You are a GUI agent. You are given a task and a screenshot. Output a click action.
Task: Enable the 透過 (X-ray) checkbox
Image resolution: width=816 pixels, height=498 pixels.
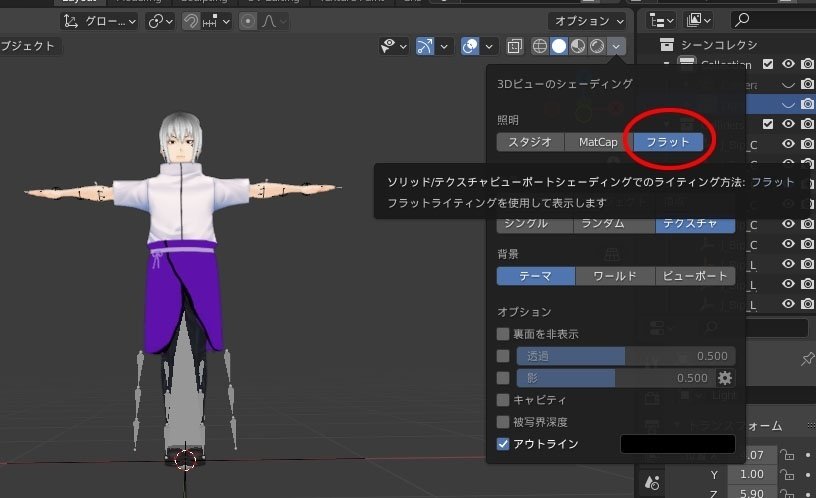(x=503, y=356)
